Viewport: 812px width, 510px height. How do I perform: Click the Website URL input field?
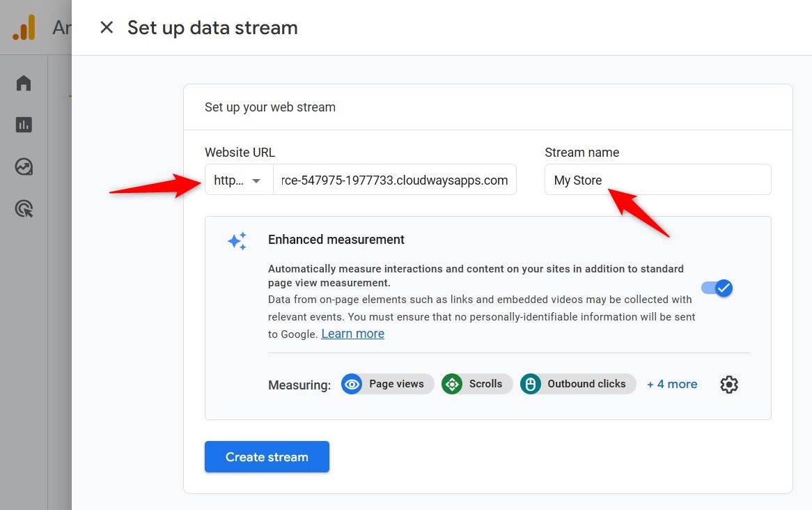click(x=395, y=180)
